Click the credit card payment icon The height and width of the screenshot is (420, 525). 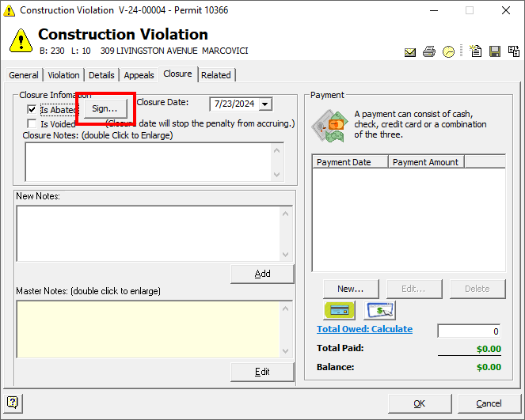pyautogui.click(x=340, y=310)
